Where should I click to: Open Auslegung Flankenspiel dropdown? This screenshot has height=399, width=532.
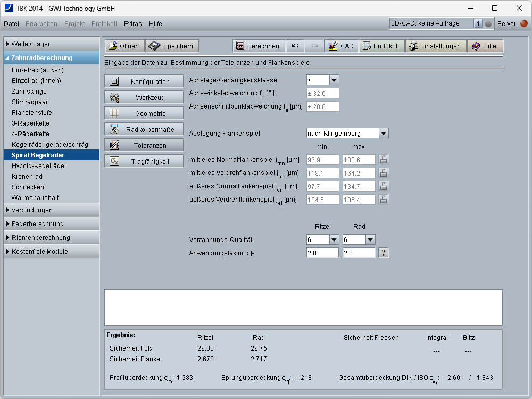click(384, 134)
